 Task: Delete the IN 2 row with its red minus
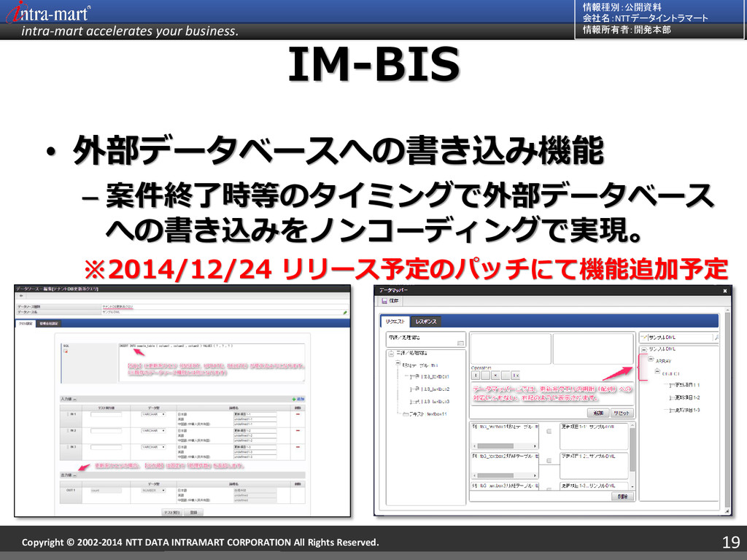point(298,430)
